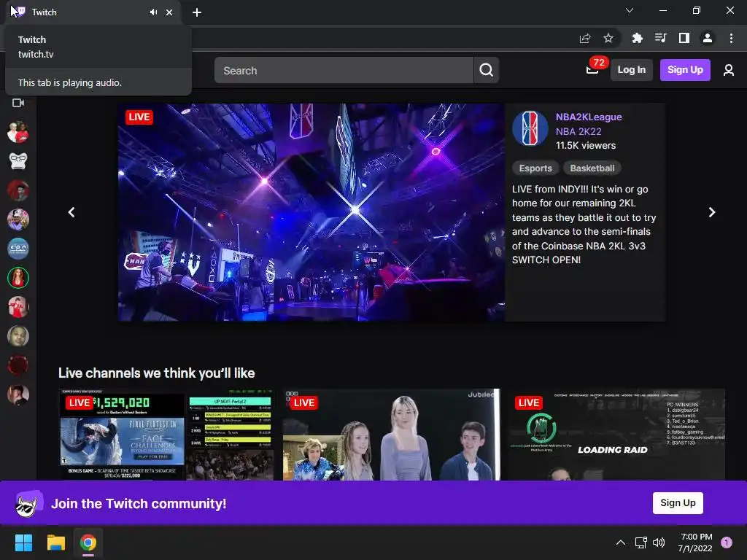Viewport: 747px width, 560px height.
Task: Share this page icon in address bar
Action: point(585,38)
